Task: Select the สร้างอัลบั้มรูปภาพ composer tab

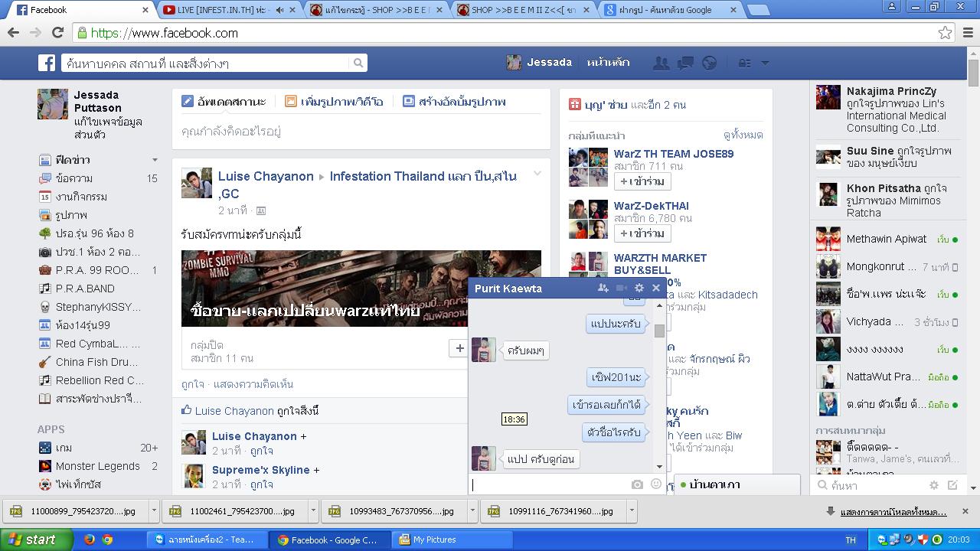Action: pos(454,101)
